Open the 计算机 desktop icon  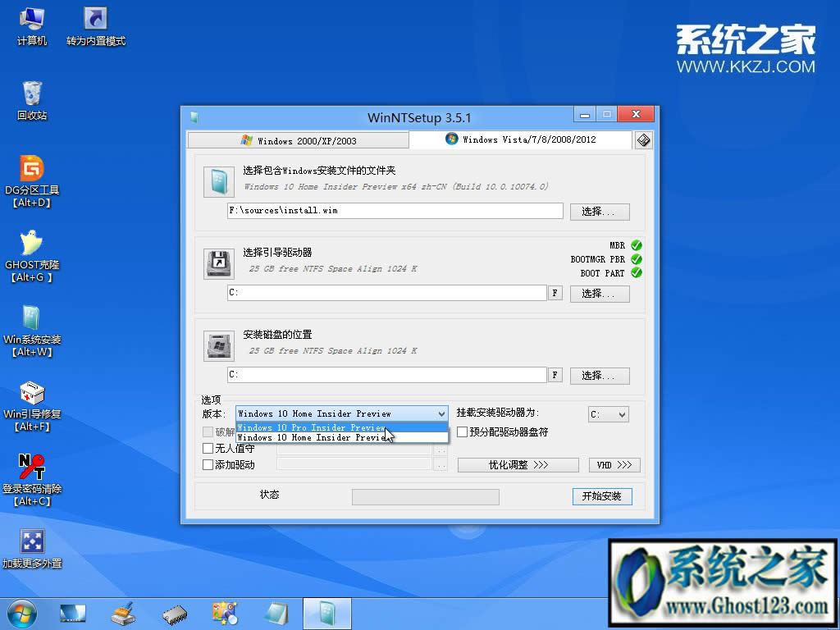tap(32, 27)
